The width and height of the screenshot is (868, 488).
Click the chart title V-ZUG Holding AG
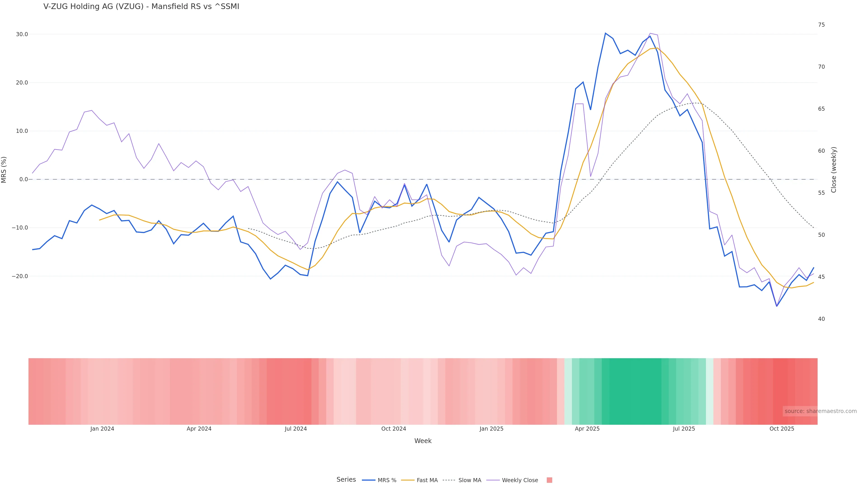[141, 7]
